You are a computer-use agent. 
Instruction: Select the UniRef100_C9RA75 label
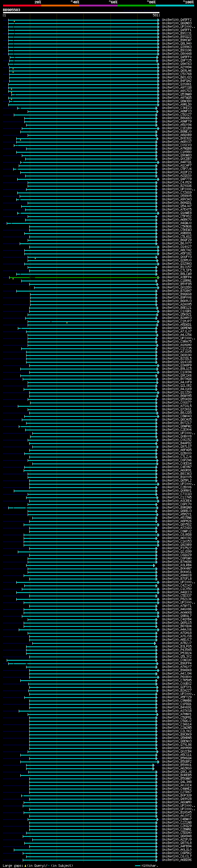177,341
